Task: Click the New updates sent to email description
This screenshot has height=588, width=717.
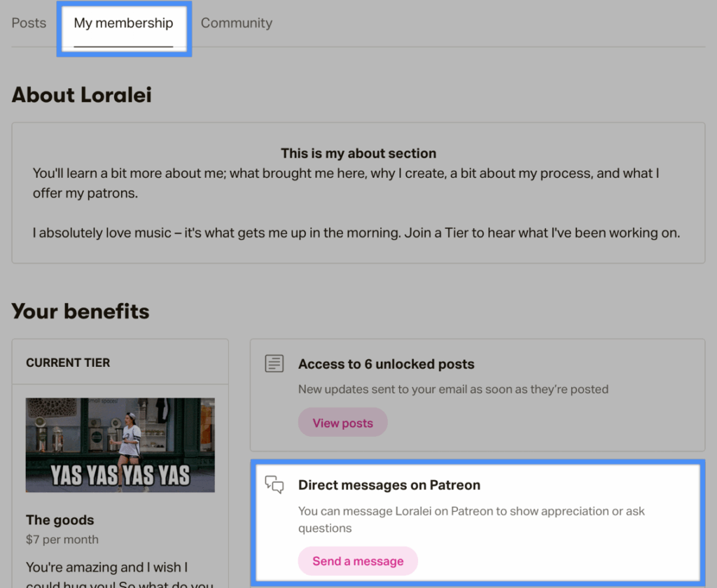Action: (453, 389)
